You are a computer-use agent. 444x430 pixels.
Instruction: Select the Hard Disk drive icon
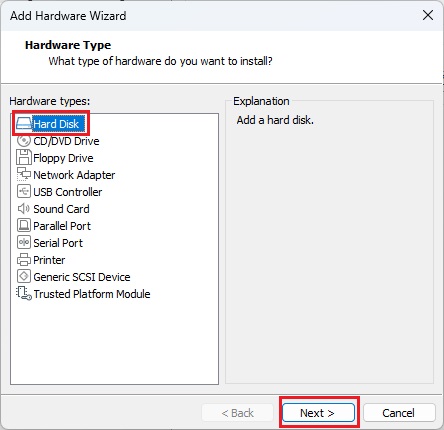click(24, 124)
